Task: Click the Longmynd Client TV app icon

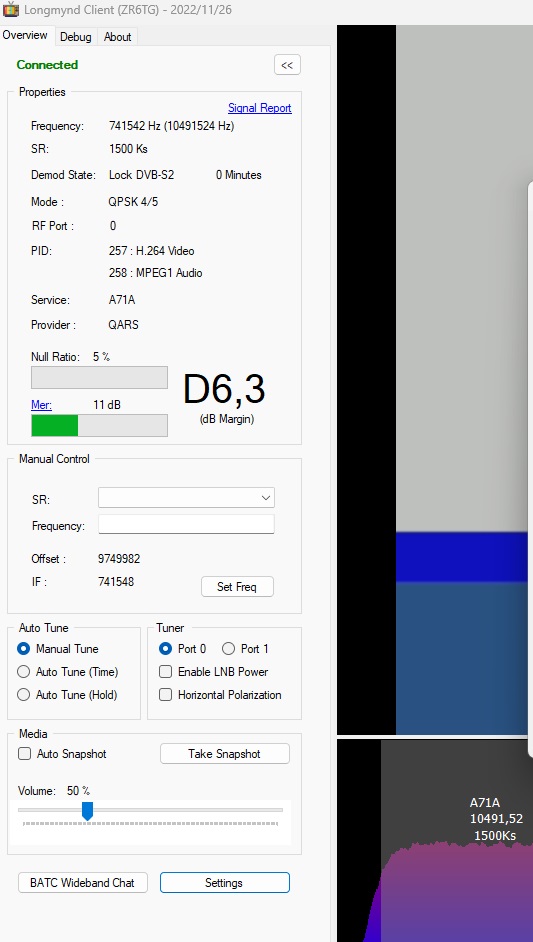Action: click(11, 9)
